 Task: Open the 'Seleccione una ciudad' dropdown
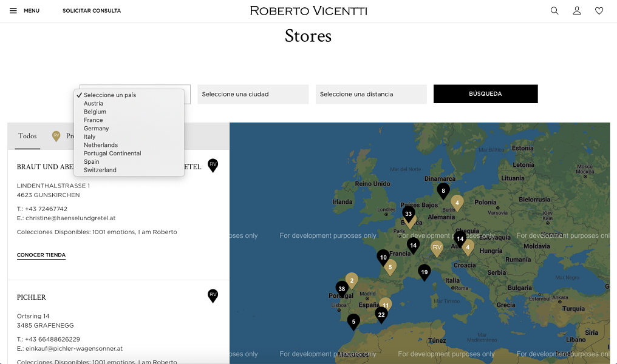[x=253, y=95]
